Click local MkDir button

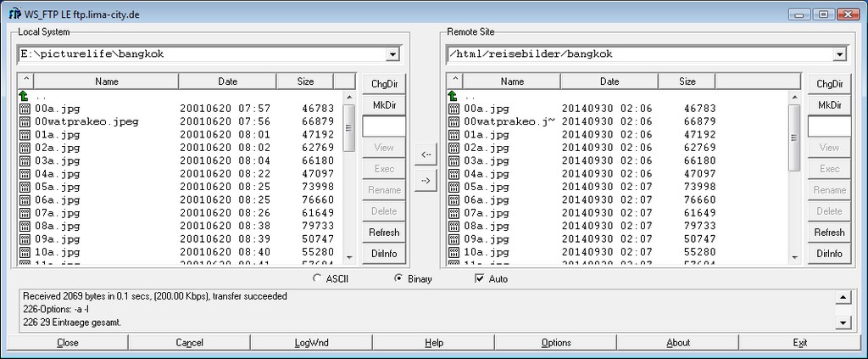(x=384, y=105)
